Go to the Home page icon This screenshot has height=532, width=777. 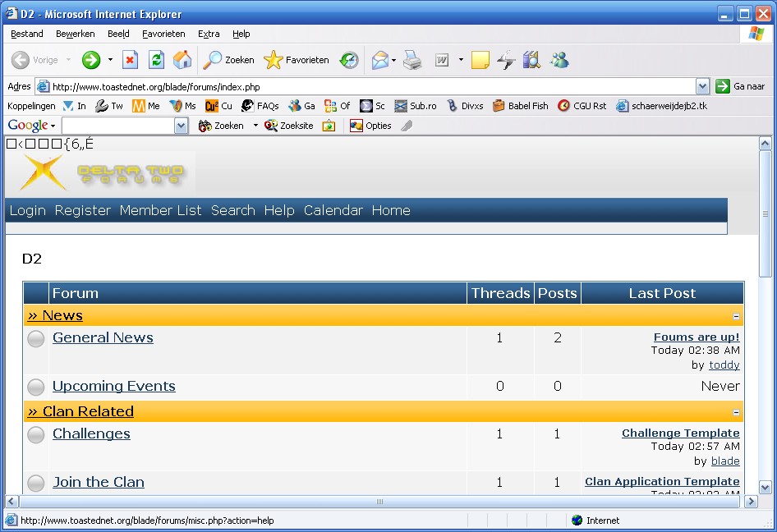tap(182, 60)
